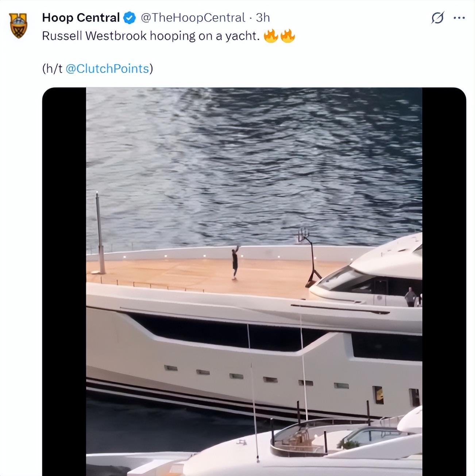
Task: Click the first fire emoji
Action: (x=271, y=36)
